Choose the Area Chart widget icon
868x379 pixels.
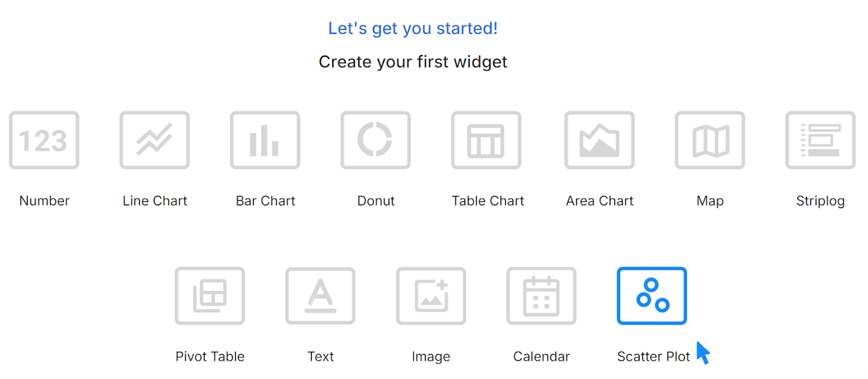tap(599, 140)
